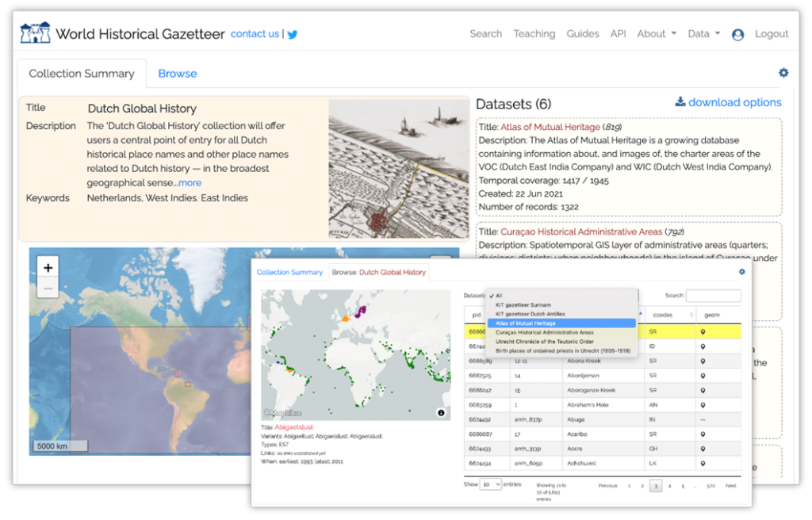
Task: Click the download icon beside download options
Action: coord(680,101)
